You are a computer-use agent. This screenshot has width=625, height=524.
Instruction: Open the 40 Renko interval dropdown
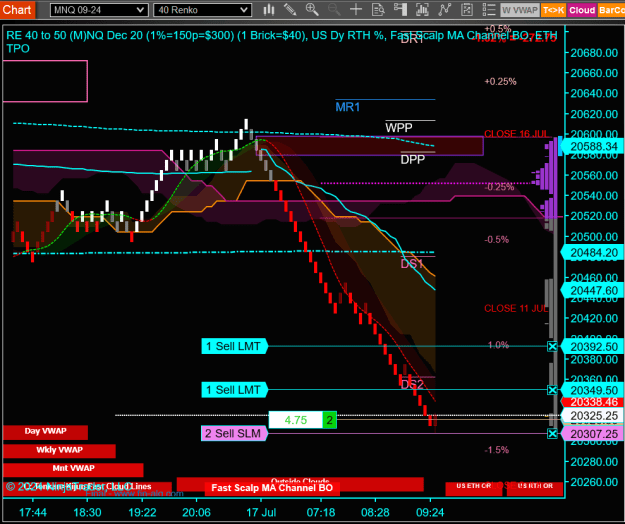[202, 10]
